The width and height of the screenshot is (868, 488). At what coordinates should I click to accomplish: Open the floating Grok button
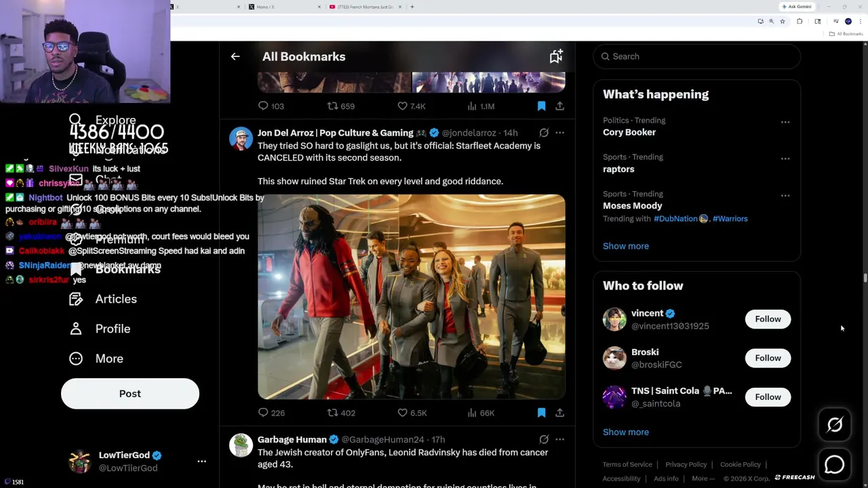tap(835, 425)
